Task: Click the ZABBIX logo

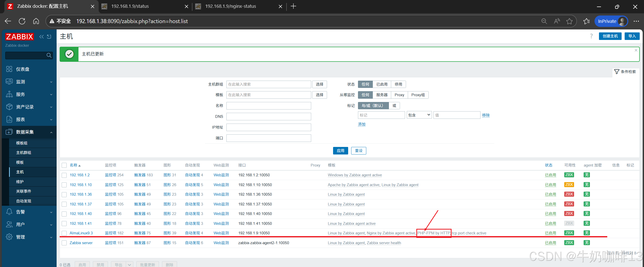Action: point(20,37)
